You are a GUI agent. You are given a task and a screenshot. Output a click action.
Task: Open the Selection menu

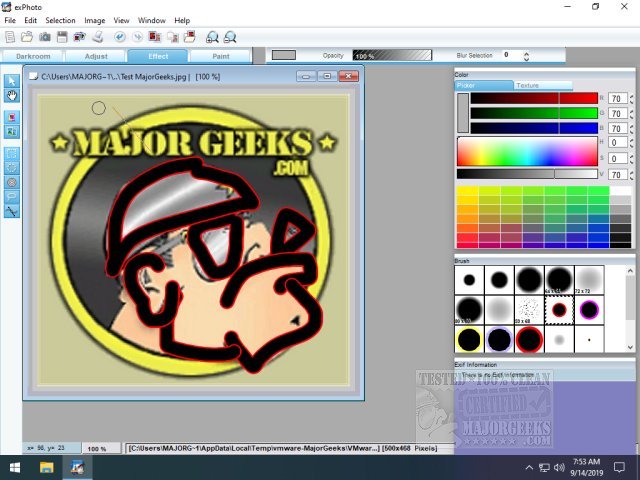point(60,20)
